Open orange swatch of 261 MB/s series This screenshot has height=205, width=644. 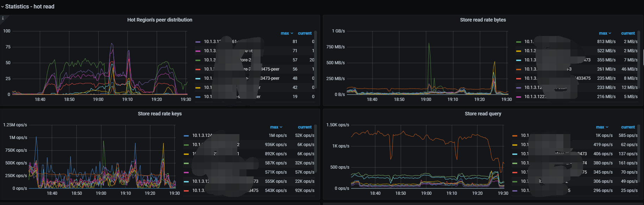coord(518,69)
